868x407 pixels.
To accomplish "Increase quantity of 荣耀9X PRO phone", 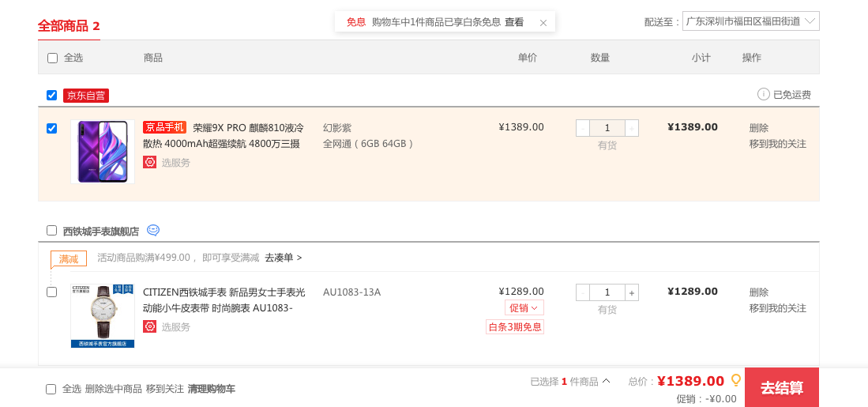I will (x=632, y=128).
